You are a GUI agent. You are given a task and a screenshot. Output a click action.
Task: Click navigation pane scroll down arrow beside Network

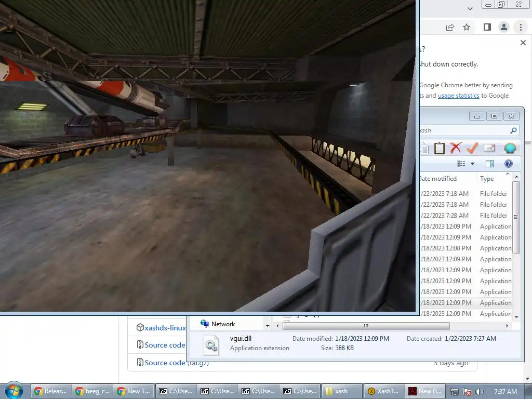tap(268, 326)
